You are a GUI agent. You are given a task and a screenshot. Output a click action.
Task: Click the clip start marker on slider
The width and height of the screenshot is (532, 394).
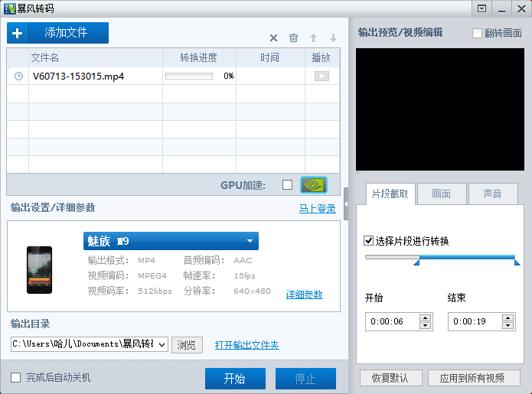tap(416, 262)
